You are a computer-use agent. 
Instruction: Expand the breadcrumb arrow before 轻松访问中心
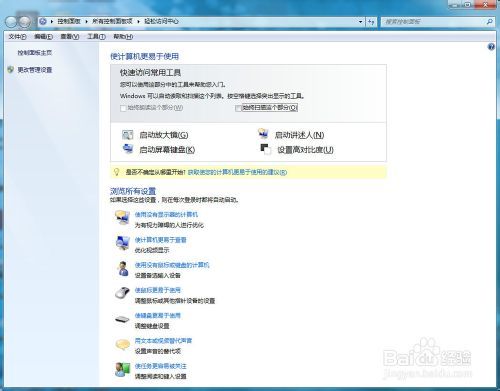coord(138,22)
